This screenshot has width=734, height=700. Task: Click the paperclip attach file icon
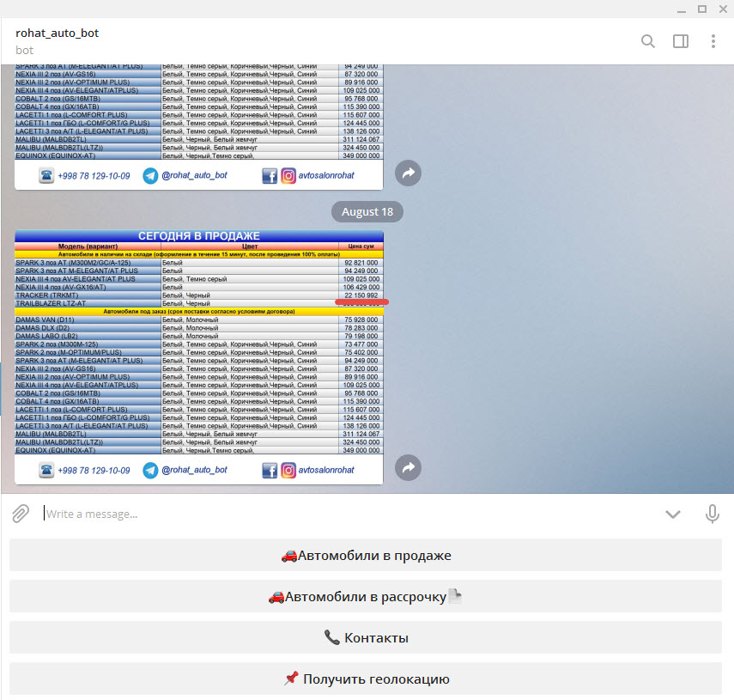tap(21, 514)
